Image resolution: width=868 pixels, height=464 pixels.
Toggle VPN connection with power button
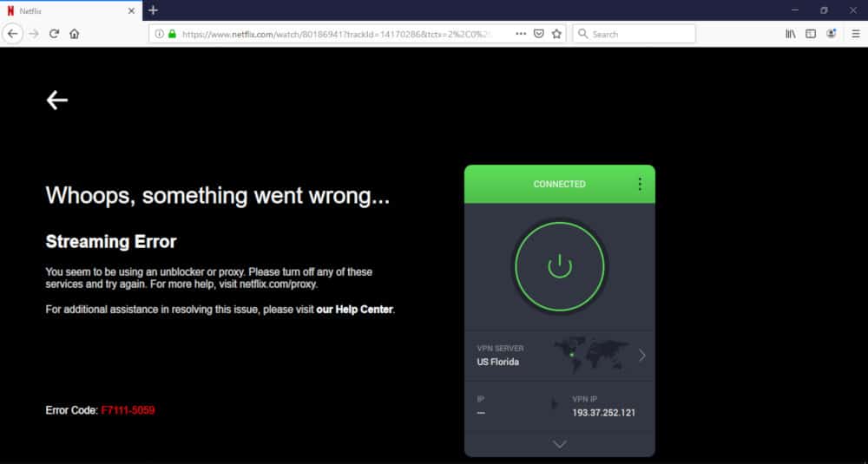(559, 266)
